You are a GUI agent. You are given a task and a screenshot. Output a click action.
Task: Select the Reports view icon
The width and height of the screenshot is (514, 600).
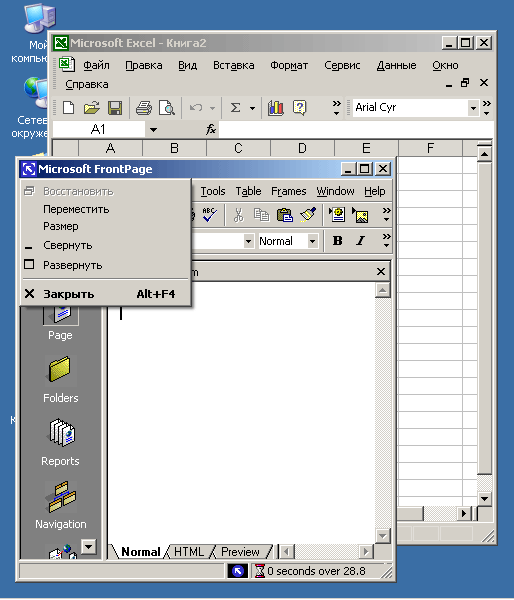(x=61, y=433)
